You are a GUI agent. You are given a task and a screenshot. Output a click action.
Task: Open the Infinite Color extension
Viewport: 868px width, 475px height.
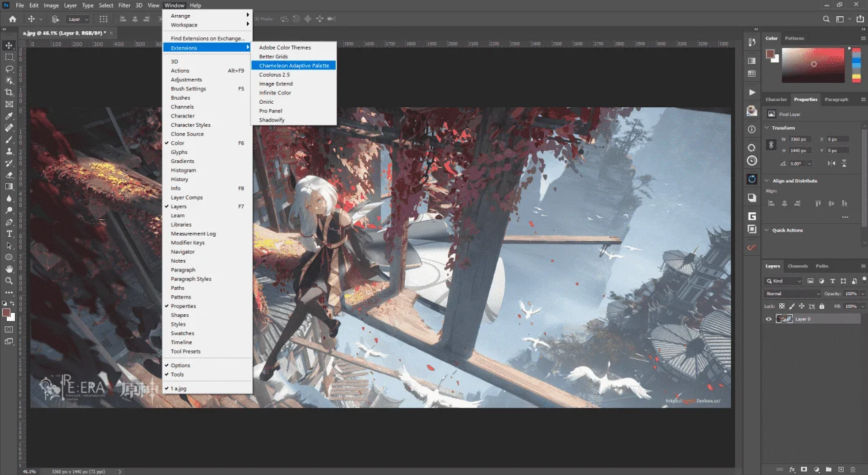click(x=294, y=93)
